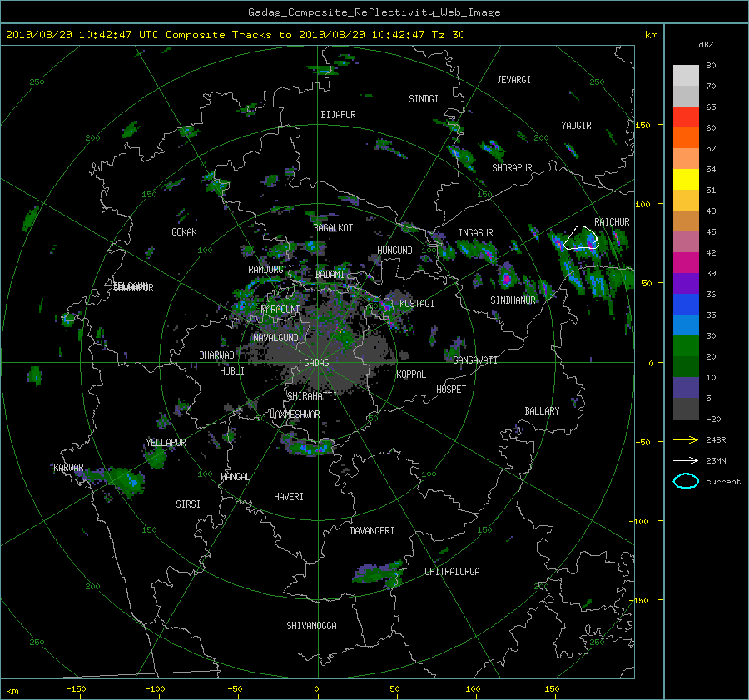Click the HOSPET city label
Viewport: 749px width, 700px height.
451,390
